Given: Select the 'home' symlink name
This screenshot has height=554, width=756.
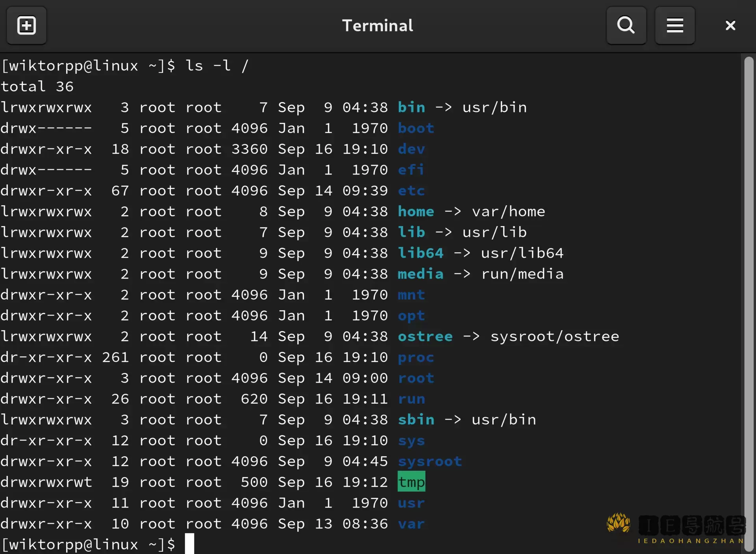Looking at the screenshot, I should 416,212.
